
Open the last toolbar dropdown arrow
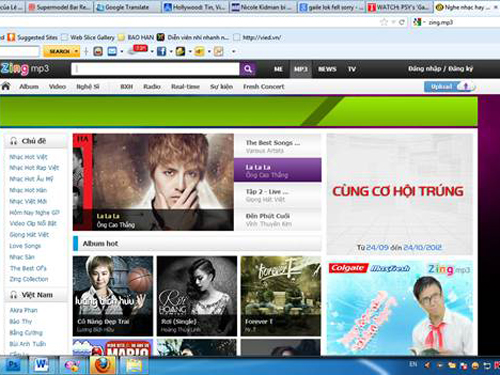pyautogui.click(x=234, y=51)
